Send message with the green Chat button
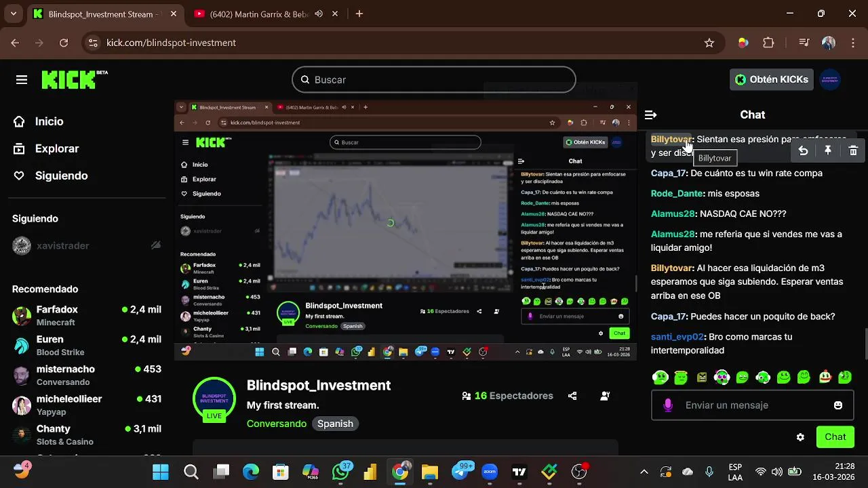This screenshot has height=488, width=868. coord(835,437)
